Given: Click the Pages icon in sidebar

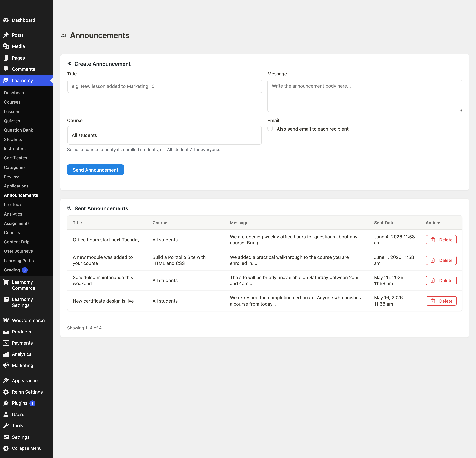Looking at the screenshot, I should [6, 58].
